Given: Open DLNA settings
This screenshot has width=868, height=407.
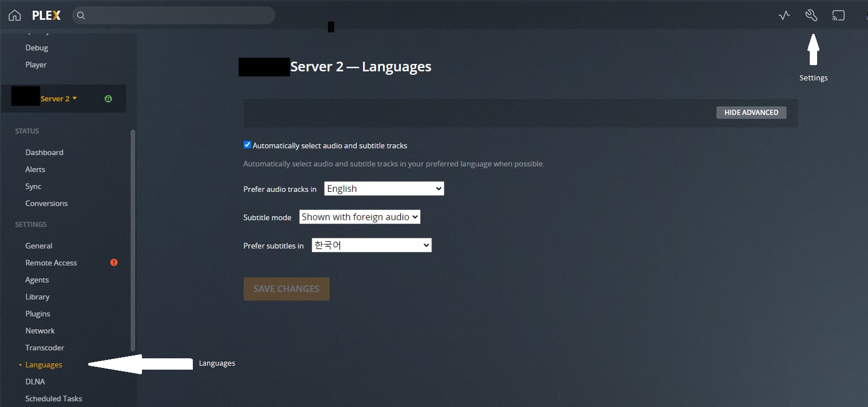Looking at the screenshot, I should [35, 382].
